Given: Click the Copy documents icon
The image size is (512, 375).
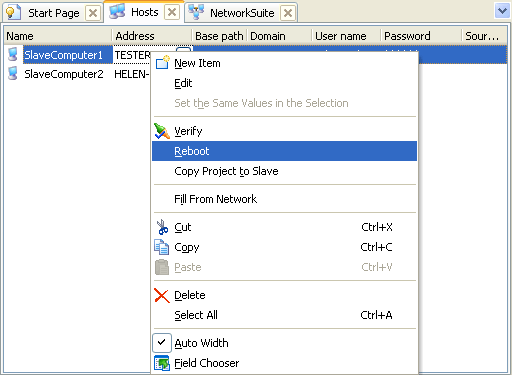Looking at the screenshot, I should pyautogui.click(x=162, y=247).
